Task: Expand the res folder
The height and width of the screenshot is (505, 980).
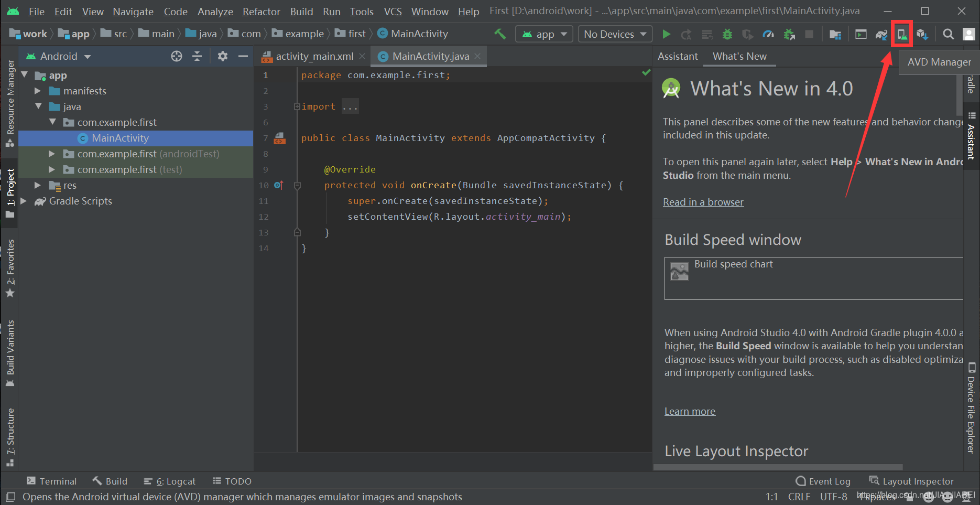Action: (x=38, y=185)
